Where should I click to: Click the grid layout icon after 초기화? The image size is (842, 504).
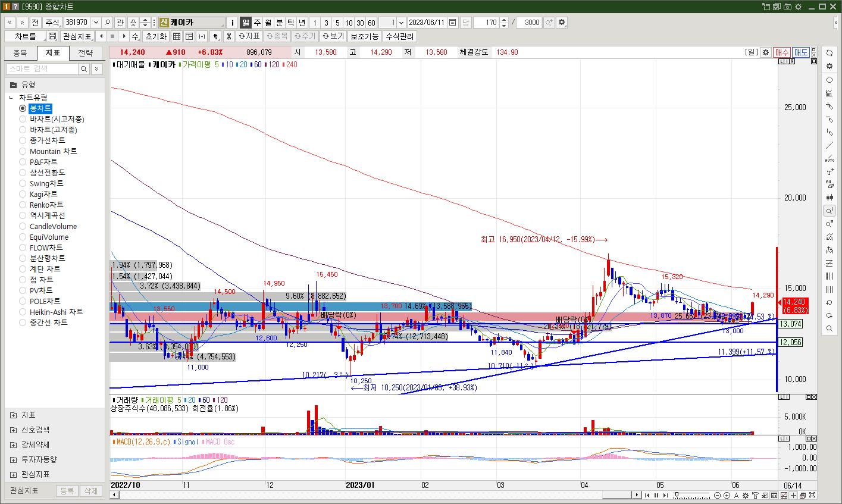click(177, 36)
